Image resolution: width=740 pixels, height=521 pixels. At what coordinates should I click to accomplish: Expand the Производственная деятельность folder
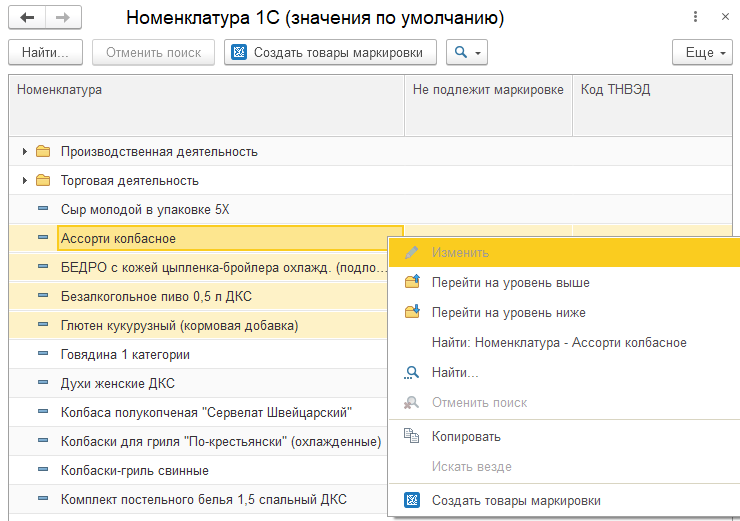[x=25, y=151]
